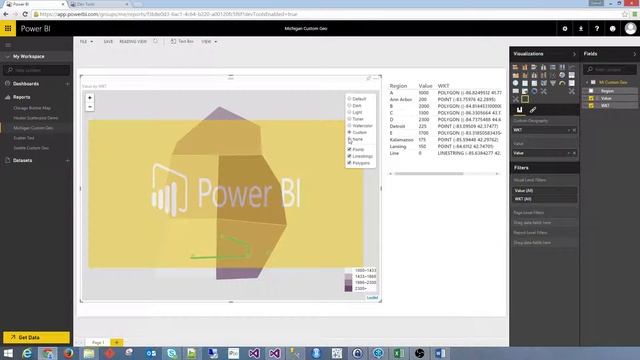640x360 pixels.
Task: Open the FILE dropdown menu
Action: coord(86,42)
